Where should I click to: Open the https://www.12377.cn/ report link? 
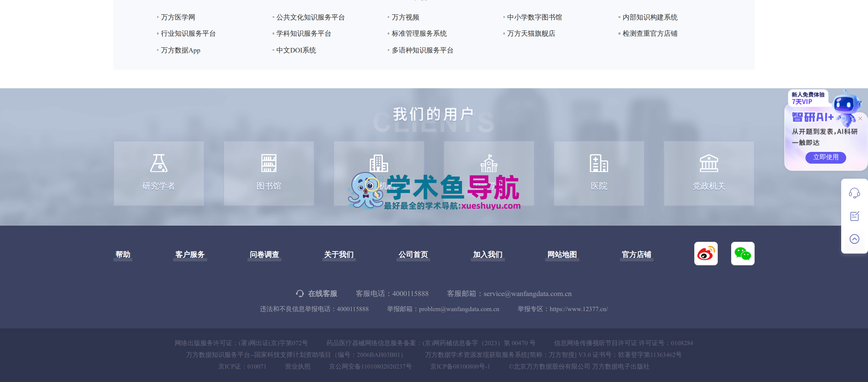point(579,309)
